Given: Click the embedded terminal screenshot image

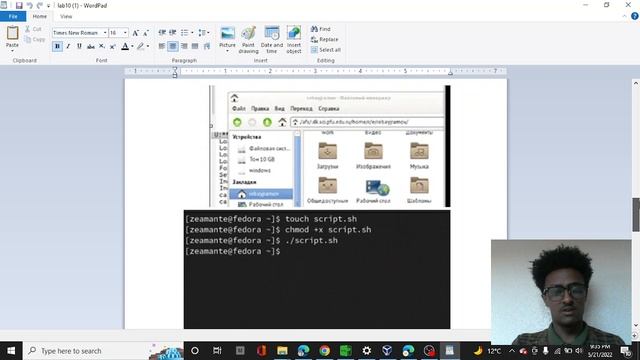Looking at the screenshot, I should click(x=317, y=269).
